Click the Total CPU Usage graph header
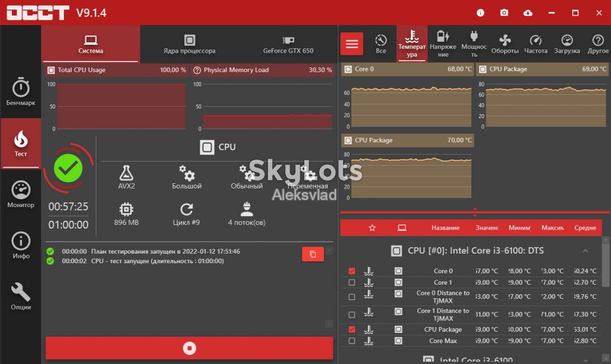The width and height of the screenshot is (611, 364). pyautogui.click(x=116, y=70)
